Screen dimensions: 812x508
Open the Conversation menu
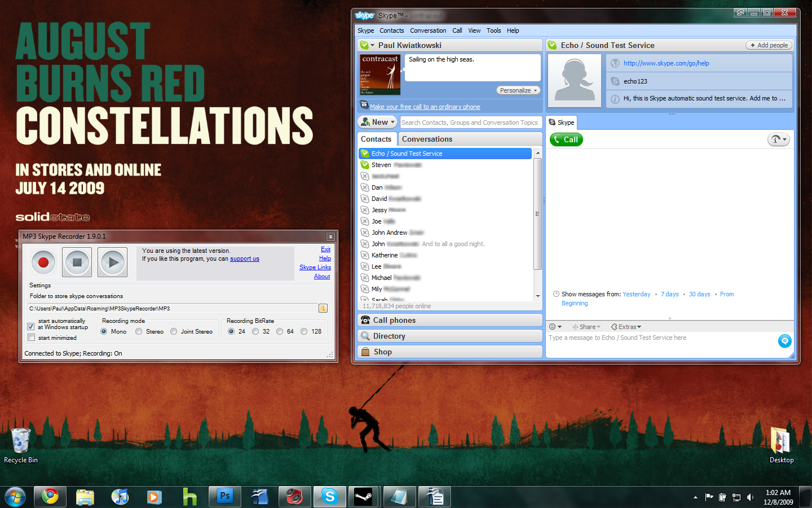pyautogui.click(x=428, y=30)
